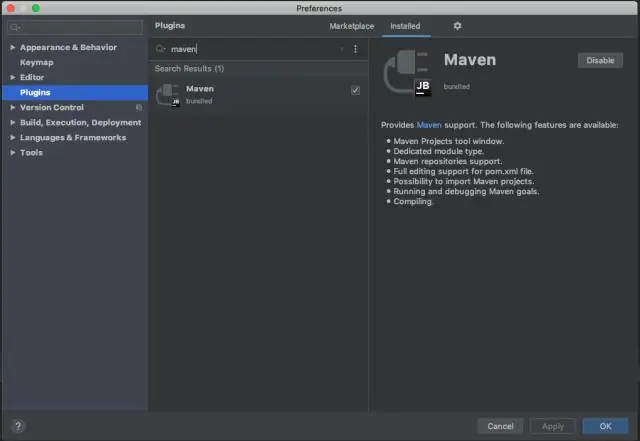Viewport: 640px width, 441px height.
Task: Expand Build, Execution, Deployment section
Action: (x=13, y=122)
